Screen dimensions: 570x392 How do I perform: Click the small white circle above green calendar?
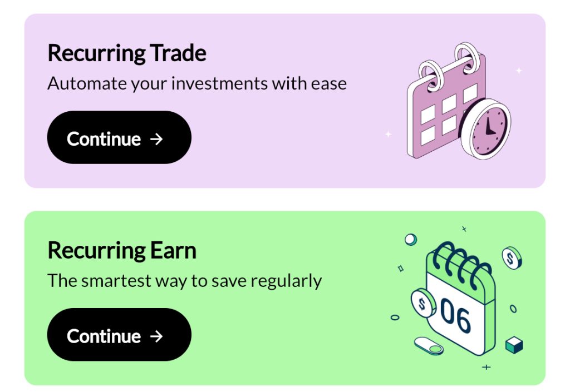click(411, 239)
